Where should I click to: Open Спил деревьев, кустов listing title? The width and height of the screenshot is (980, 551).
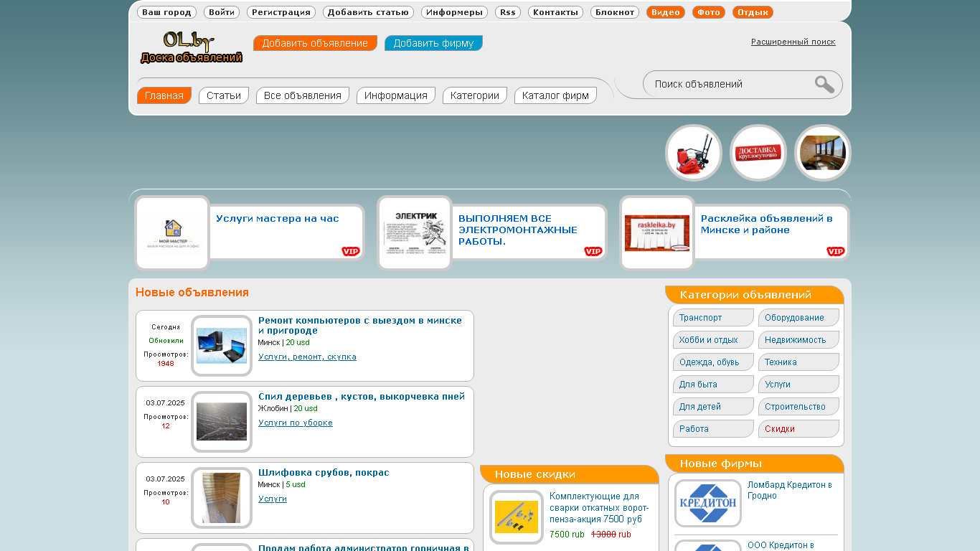click(x=362, y=397)
